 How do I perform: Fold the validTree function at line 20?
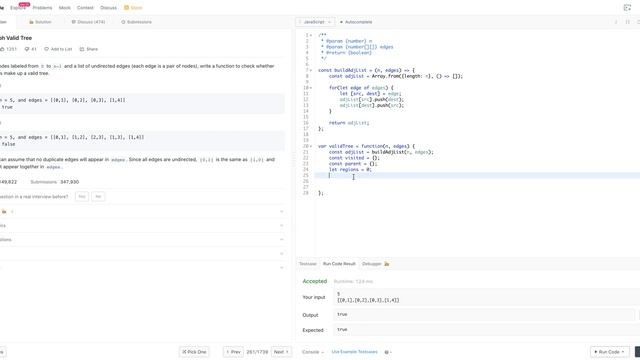click(x=311, y=146)
